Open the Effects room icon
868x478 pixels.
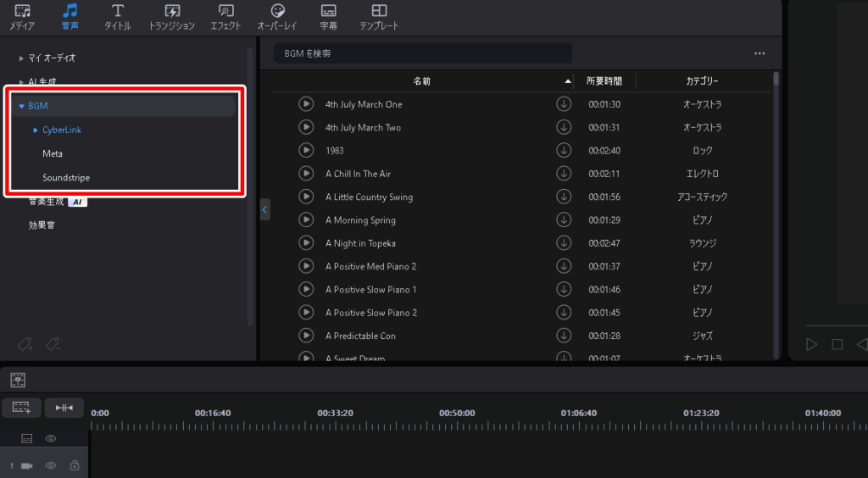(225, 16)
